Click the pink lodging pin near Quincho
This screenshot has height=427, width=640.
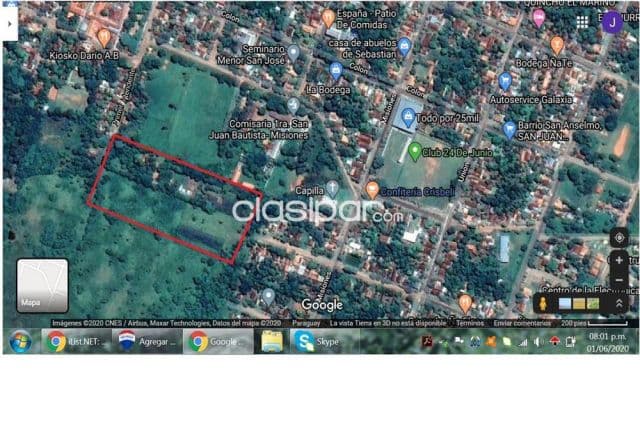[539, 18]
